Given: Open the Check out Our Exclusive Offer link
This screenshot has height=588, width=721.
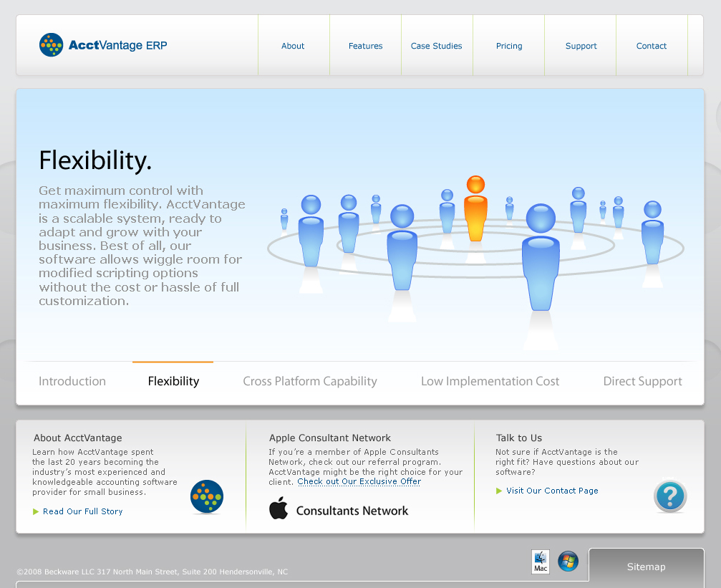Looking at the screenshot, I should [x=359, y=482].
